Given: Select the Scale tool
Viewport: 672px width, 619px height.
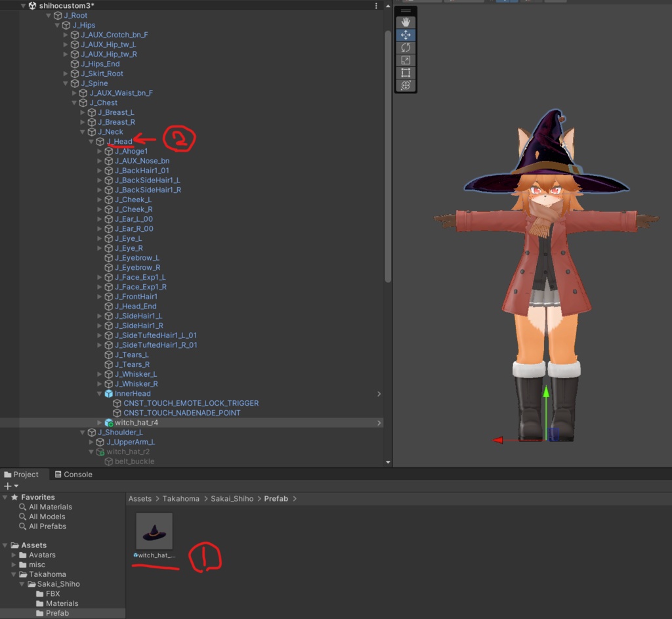Looking at the screenshot, I should (x=406, y=60).
